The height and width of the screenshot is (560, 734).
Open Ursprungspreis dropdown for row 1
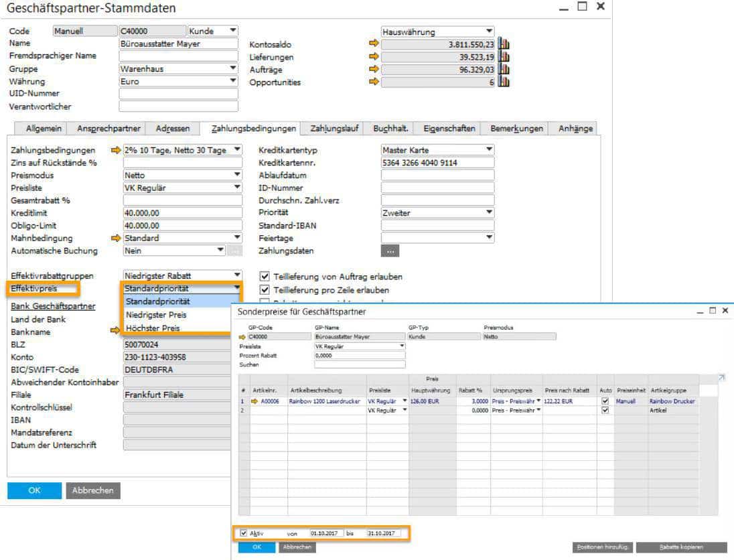[538, 401]
